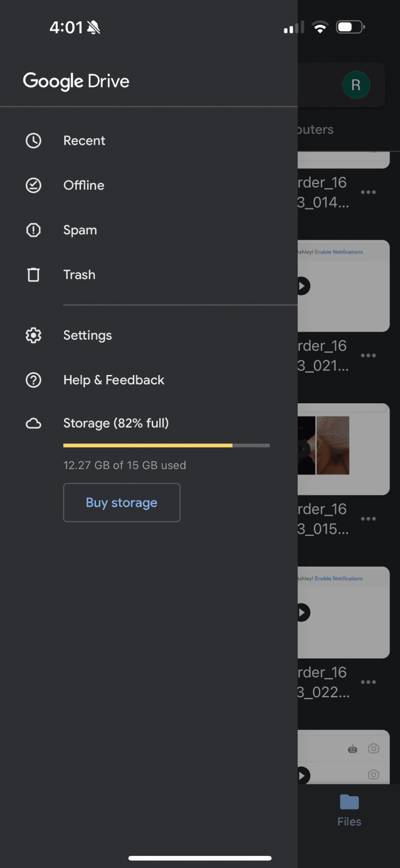This screenshot has height=868, width=400.
Task: Play video for recorder_16 3_021 file
Action: click(x=303, y=285)
